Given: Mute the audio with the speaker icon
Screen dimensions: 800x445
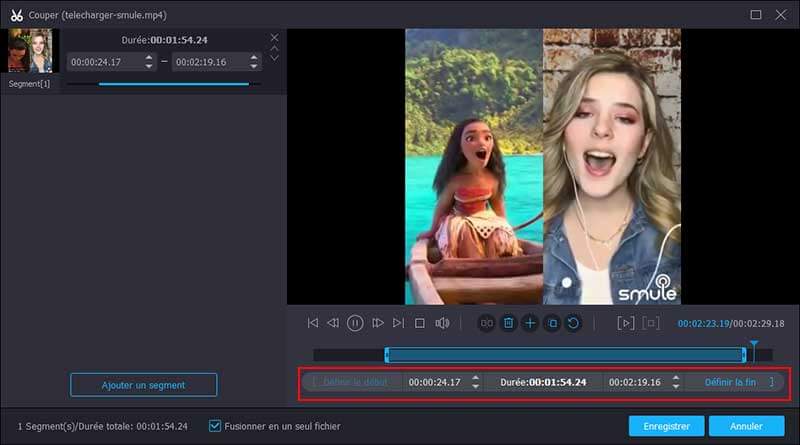Looking at the screenshot, I should pos(442,323).
